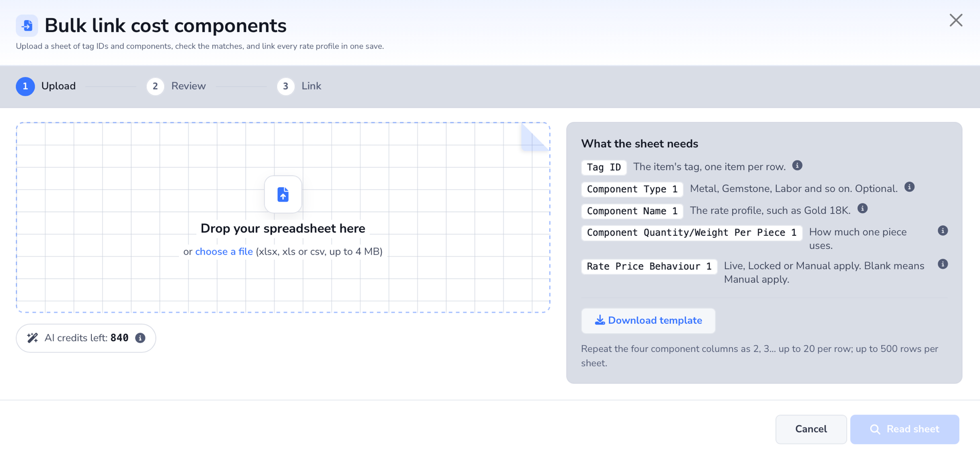The width and height of the screenshot is (980, 456).
Task: Click the AI credits left 840 value
Action: pos(119,338)
